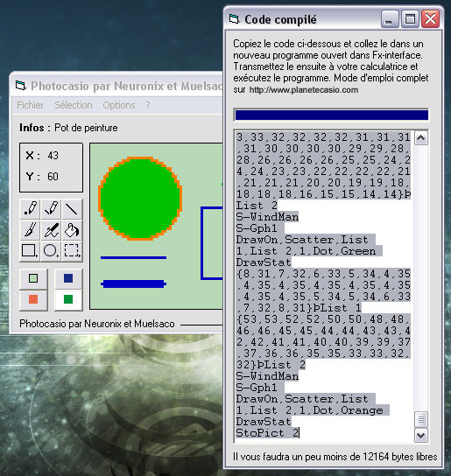The height and width of the screenshot is (476, 451).
Task: Open the Fichier menu
Action: coord(30,105)
